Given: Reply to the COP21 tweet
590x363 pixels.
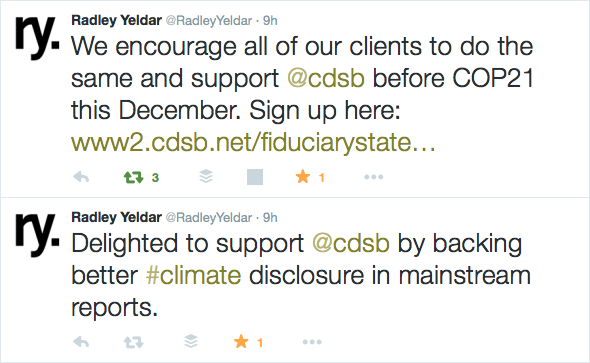Looking at the screenshot, I should pos(81,177).
